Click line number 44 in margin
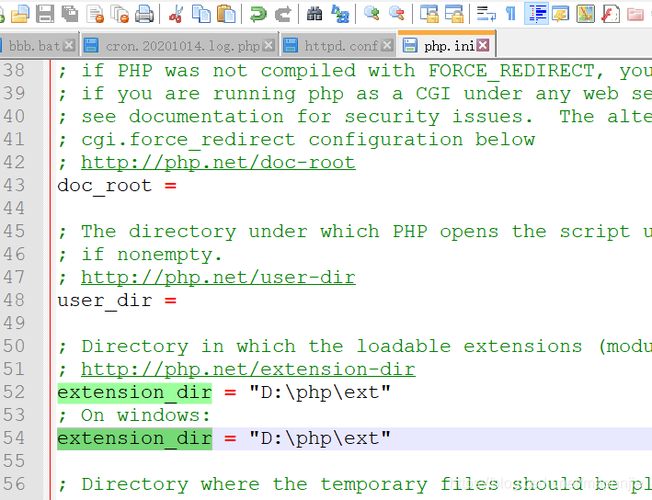The width and height of the screenshot is (652, 500). [x=14, y=208]
